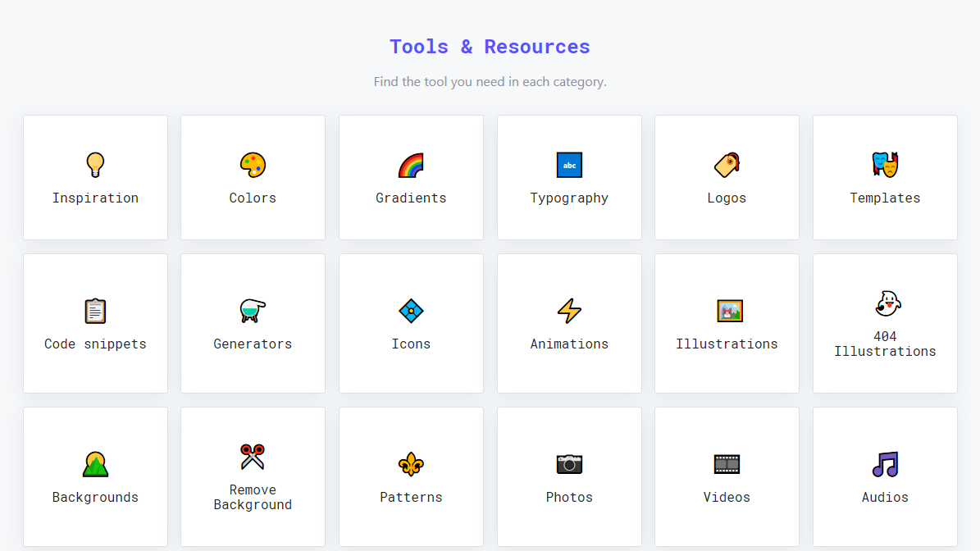Go to the Photos label
This screenshot has width=980, height=551.
click(x=569, y=497)
